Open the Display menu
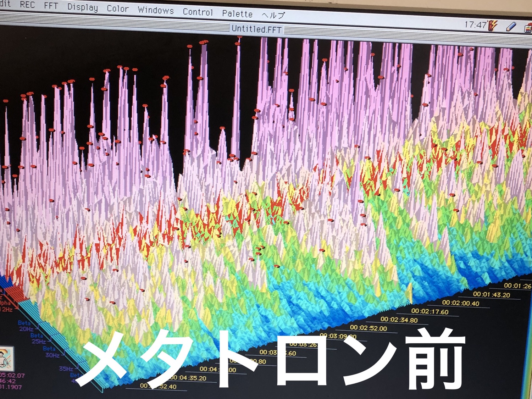This screenshot has width=532, height=399. 82,7
